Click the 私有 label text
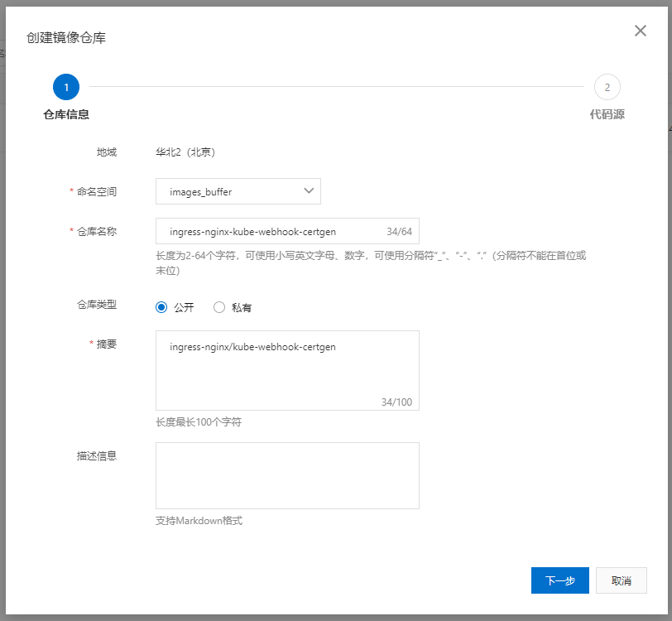Viewport: 672px width, 621px height. pyautogui.click(x=241, y=308)
